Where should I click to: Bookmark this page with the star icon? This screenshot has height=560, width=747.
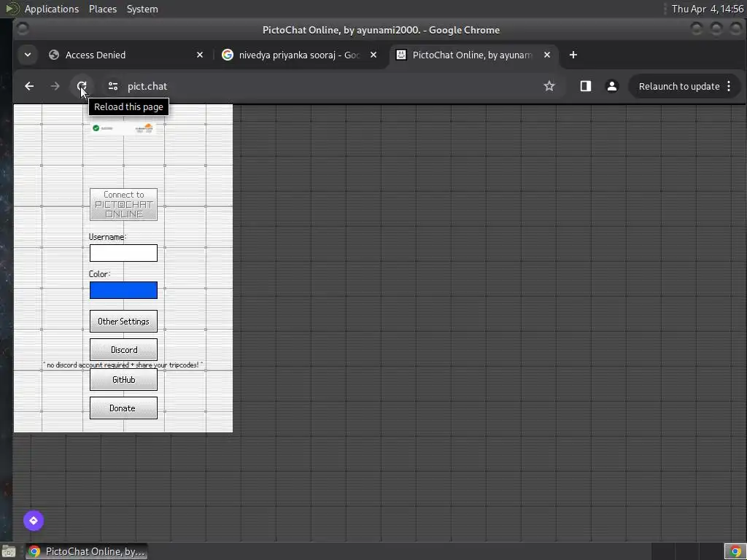click(549, 86)
